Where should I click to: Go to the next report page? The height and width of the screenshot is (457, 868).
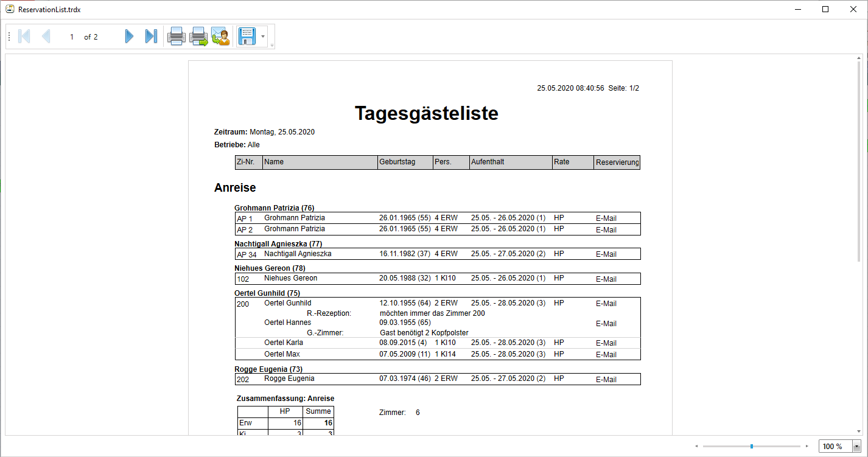129,37
